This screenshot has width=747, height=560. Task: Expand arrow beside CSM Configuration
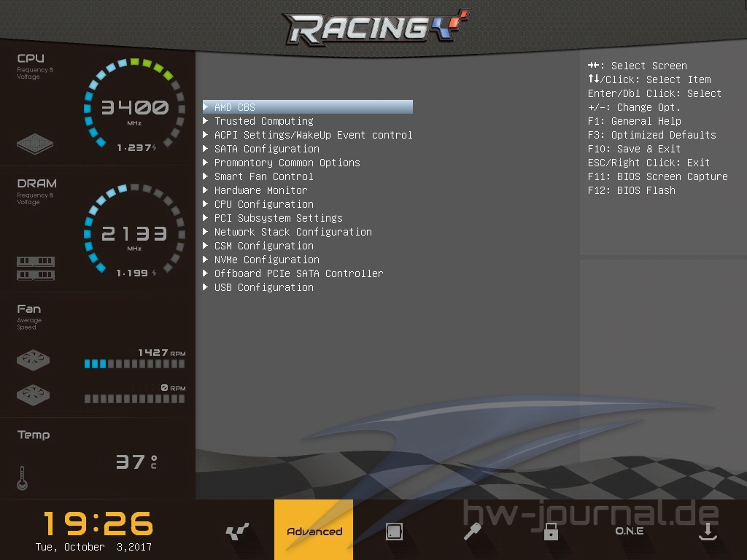pyautogui.click(x=205, y=245)
